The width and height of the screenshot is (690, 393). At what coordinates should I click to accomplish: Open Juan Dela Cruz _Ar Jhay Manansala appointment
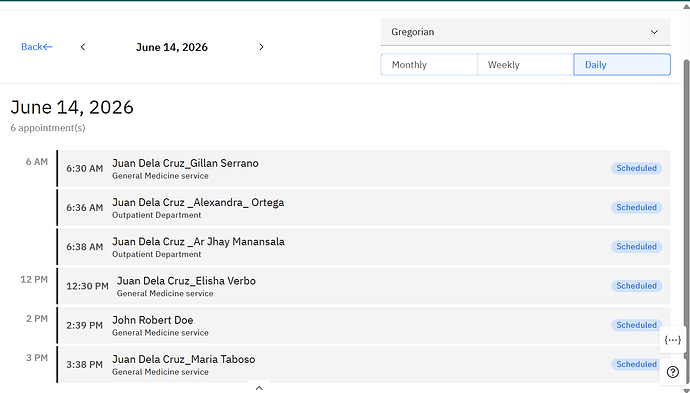[364, 247]
